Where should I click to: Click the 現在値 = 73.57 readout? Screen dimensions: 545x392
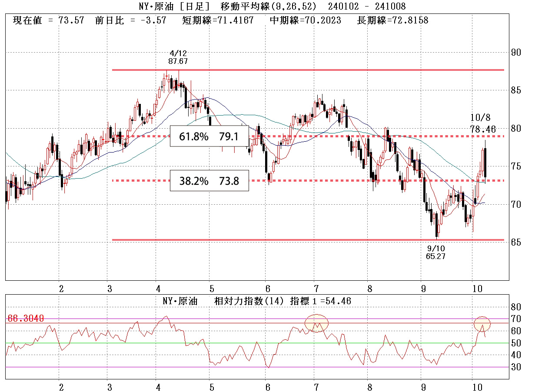pos(48,20)
